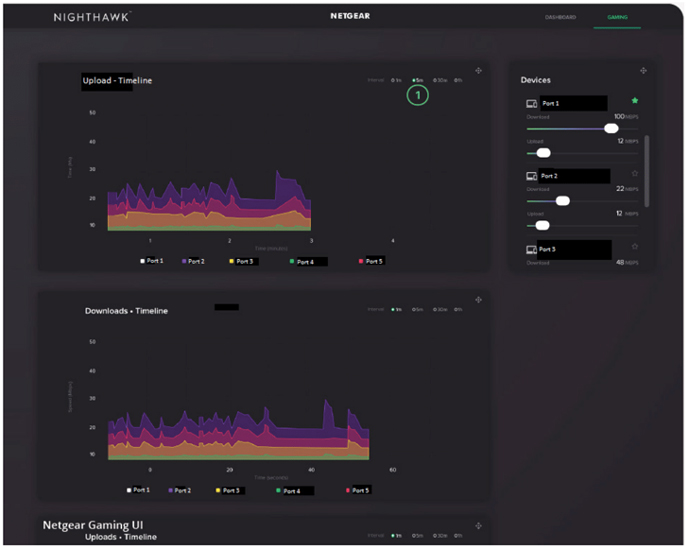The width and height of the screenshot is (689, 550).
Task: Toggle Port 1 legend in Downloads Timeline chart
Action: coord(138,490)
